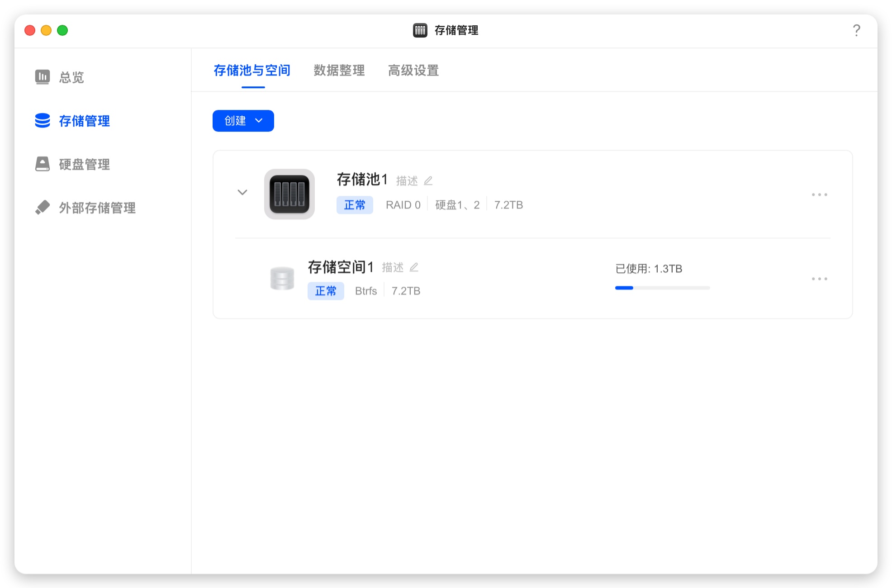Click the 已使用: 1.3TB text
Image resolution: width=892 pixels, height=588 pixels.
649,269
